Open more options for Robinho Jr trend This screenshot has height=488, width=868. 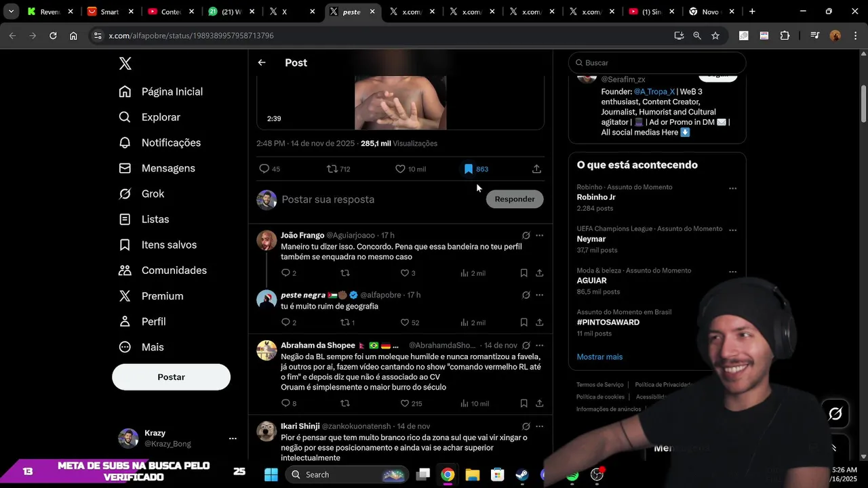coord(732,188)
